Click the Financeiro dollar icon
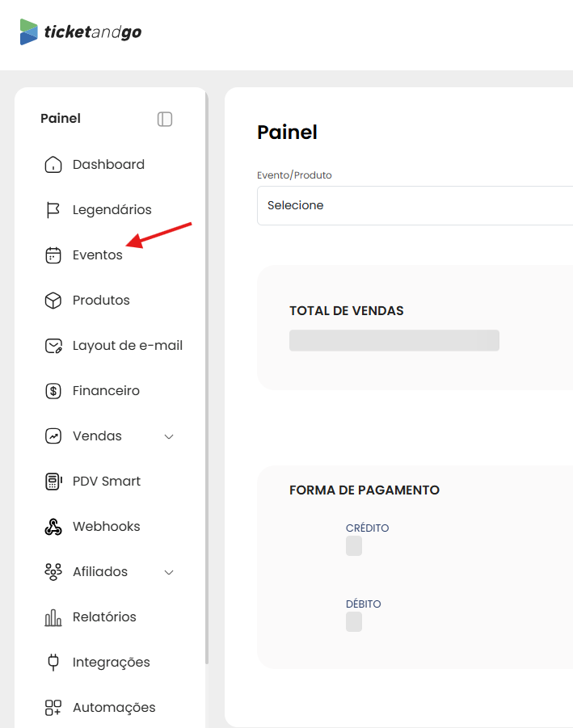Viewport: 573px width, 728px height. [53, 391]
